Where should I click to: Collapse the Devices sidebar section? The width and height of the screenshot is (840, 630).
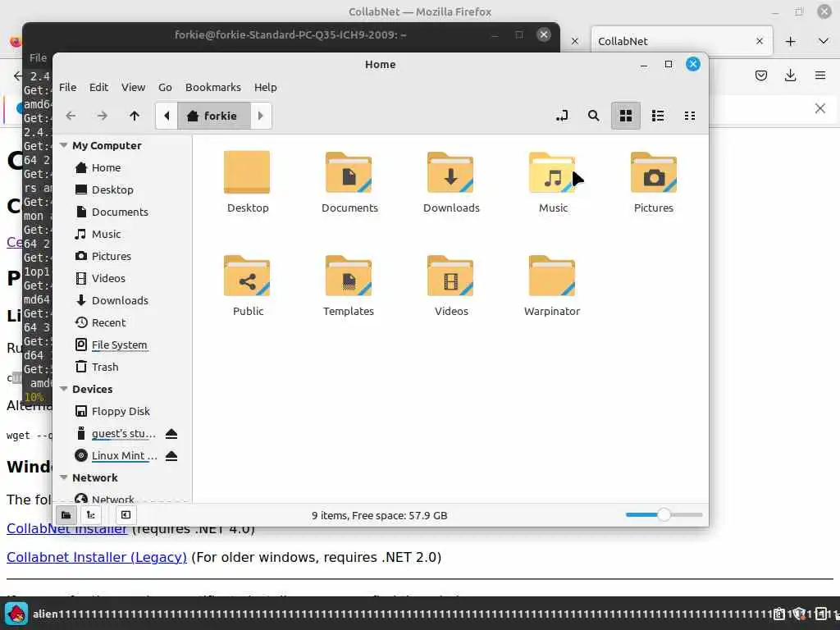pos(64,389)
